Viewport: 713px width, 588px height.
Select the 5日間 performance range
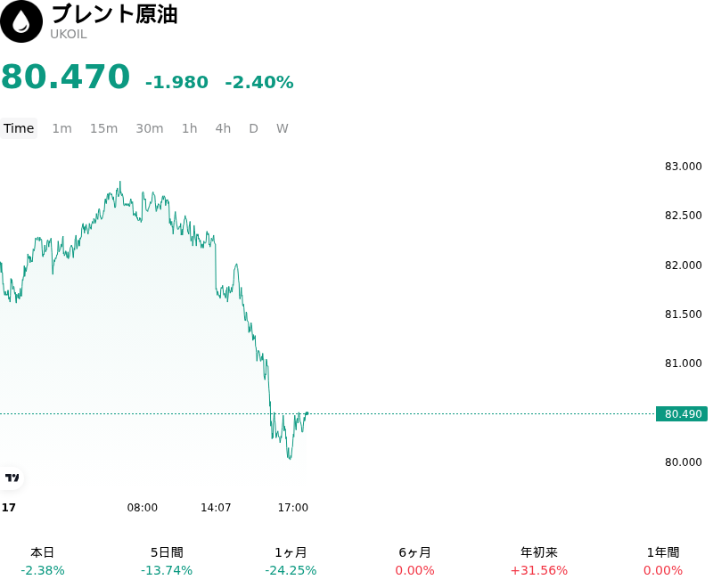coord(167,561)
